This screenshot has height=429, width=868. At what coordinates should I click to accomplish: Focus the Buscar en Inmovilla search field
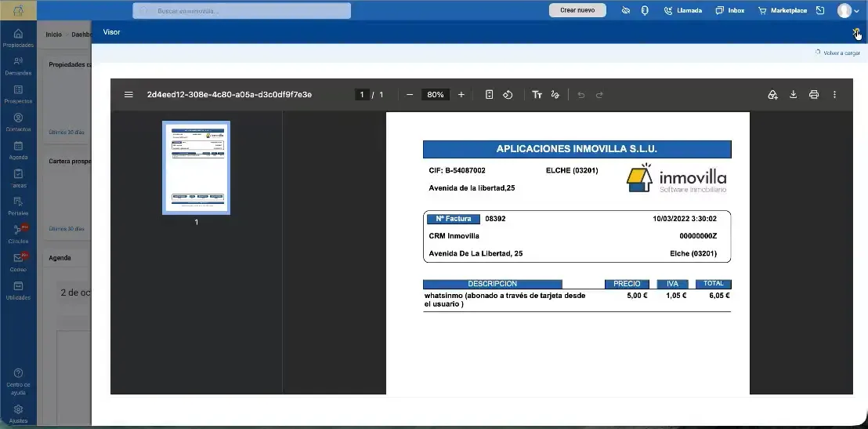241,10
